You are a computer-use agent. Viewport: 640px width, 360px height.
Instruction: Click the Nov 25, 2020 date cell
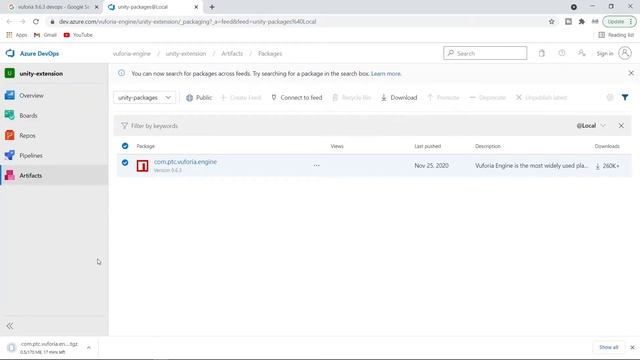[431, 166]
